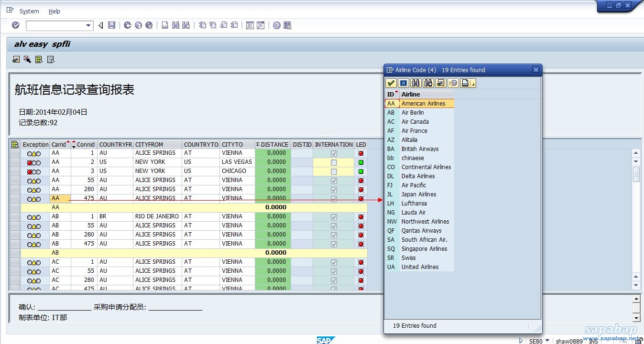Click Find Next icon in Airline Code dialog
Viewport: 644px width, 344px height.
[428, 83]
